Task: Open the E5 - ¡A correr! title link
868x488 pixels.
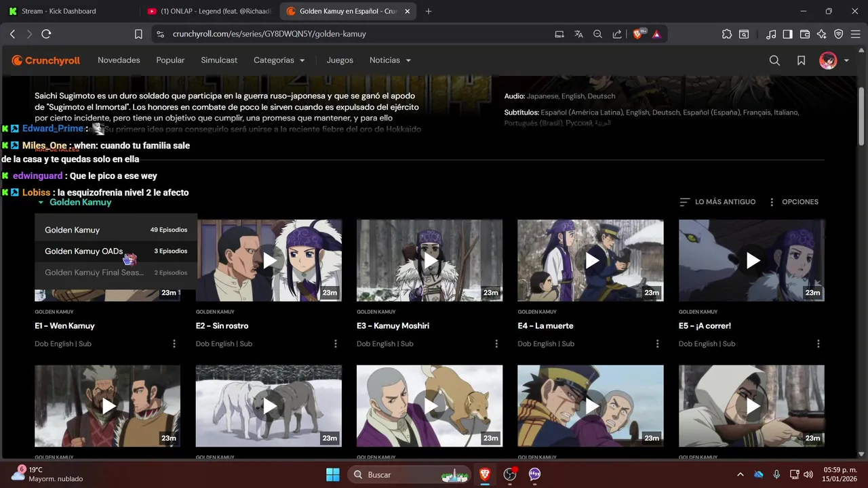Action: point(705,326)
